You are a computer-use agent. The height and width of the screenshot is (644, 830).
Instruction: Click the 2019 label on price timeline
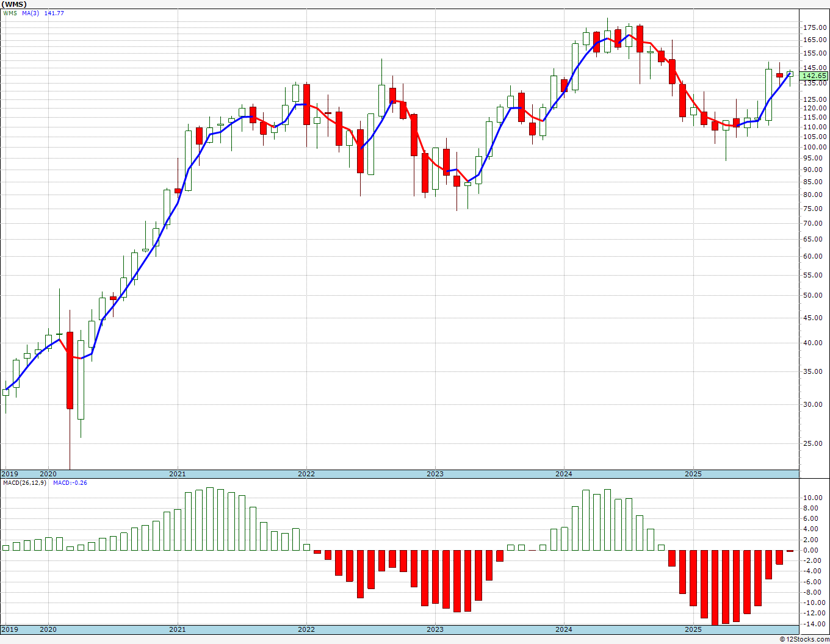pyautogui.click(x=10, y=474)
